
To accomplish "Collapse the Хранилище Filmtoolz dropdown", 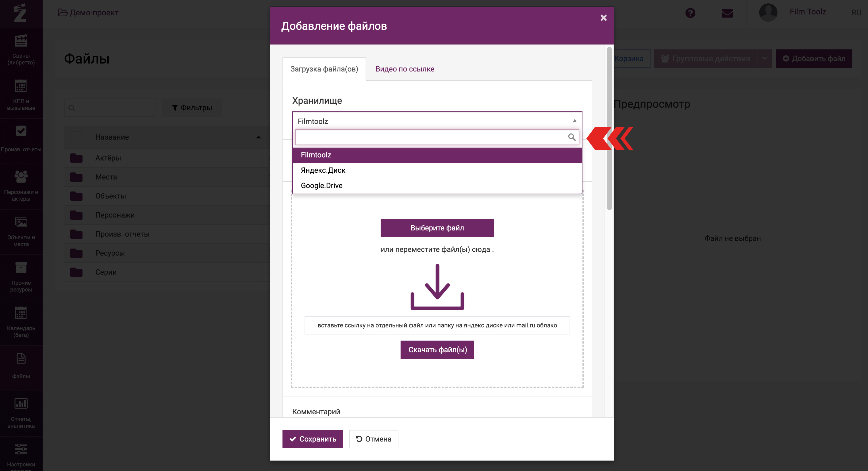I will click(437, 121).
